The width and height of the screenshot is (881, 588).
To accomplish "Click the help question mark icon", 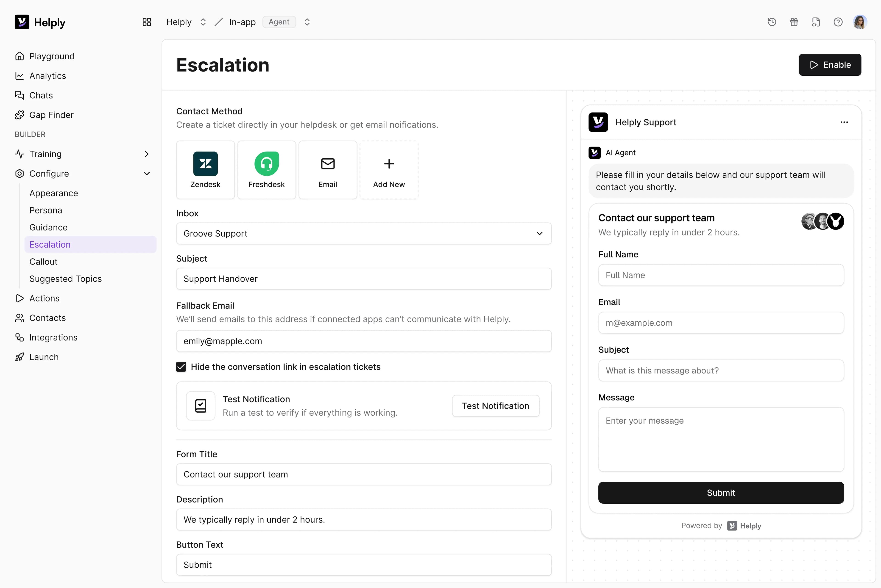I will 838,22.
